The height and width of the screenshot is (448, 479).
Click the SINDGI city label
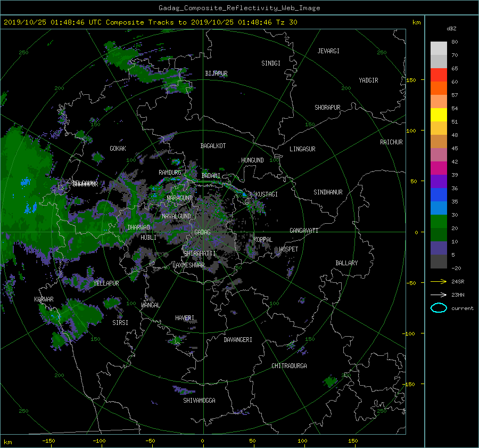271,63
